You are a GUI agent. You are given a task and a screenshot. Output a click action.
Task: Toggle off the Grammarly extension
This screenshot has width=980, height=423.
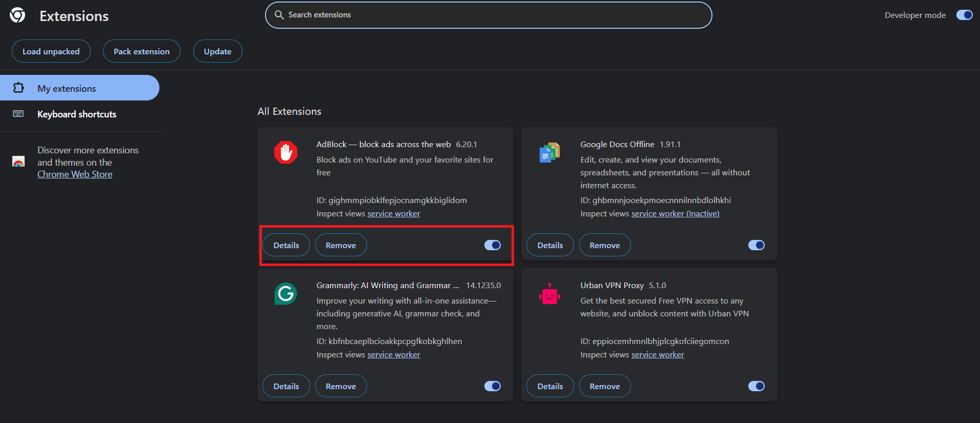pyautogui.click(x=493, y=386)
